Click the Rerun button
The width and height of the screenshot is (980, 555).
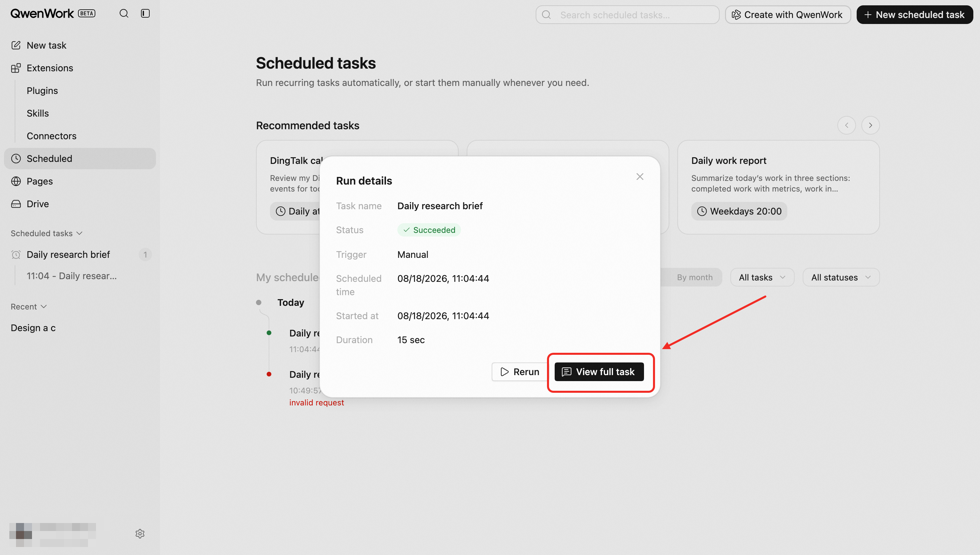click(x=520, y=372)
